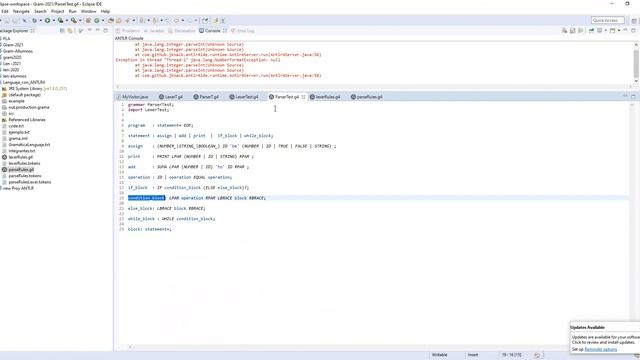Open the Navigate menu
Screen dimensions: 640x360
click(x=21, y=11)
